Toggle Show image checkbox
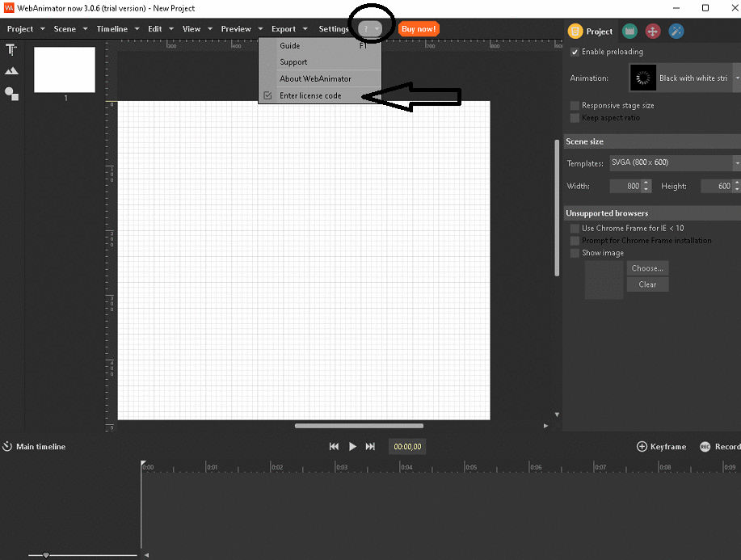This screenshot has height=560, width=741. point(575,253)
